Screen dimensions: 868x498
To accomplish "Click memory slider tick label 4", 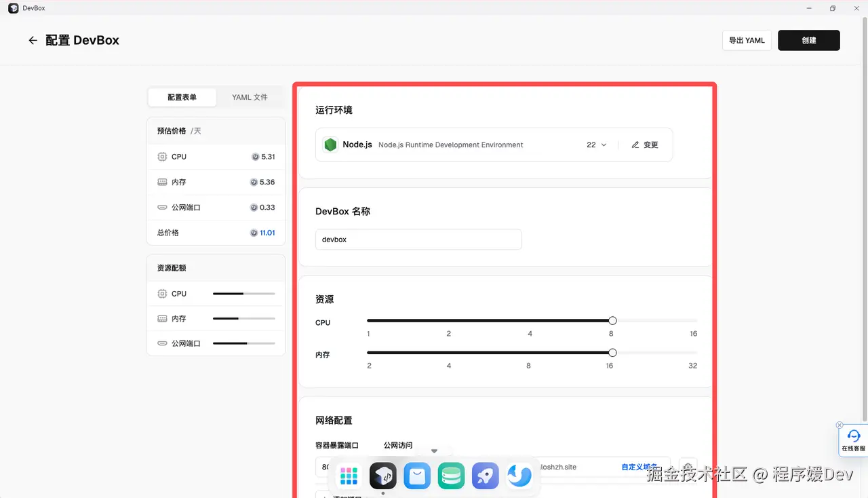I will click(x=448, y=366).
